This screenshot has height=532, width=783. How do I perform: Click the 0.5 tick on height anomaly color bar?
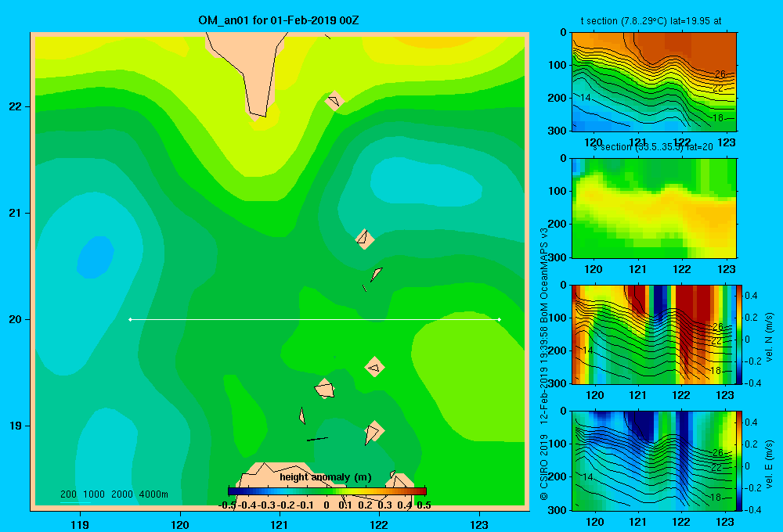click(x=424, y=505)
